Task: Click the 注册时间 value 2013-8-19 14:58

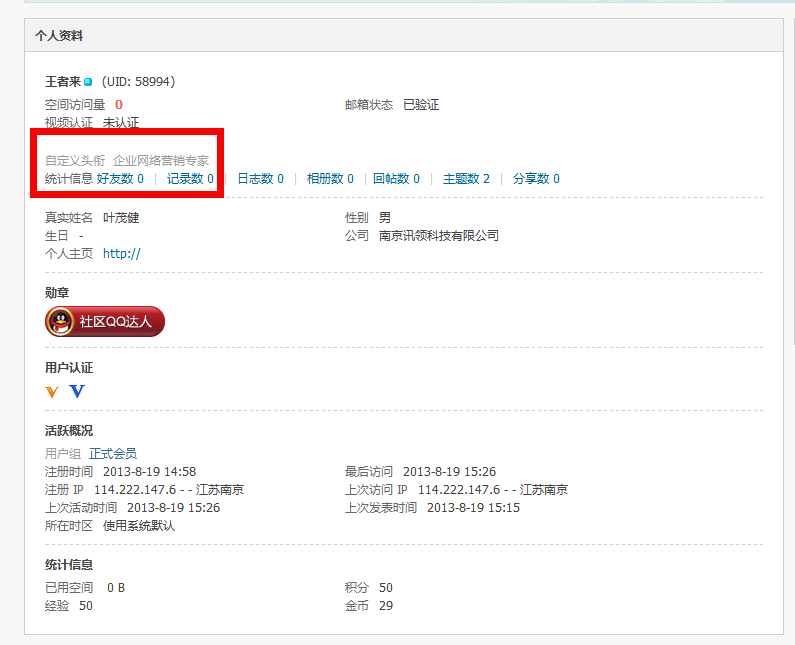Action: click(x=150, y=472)
